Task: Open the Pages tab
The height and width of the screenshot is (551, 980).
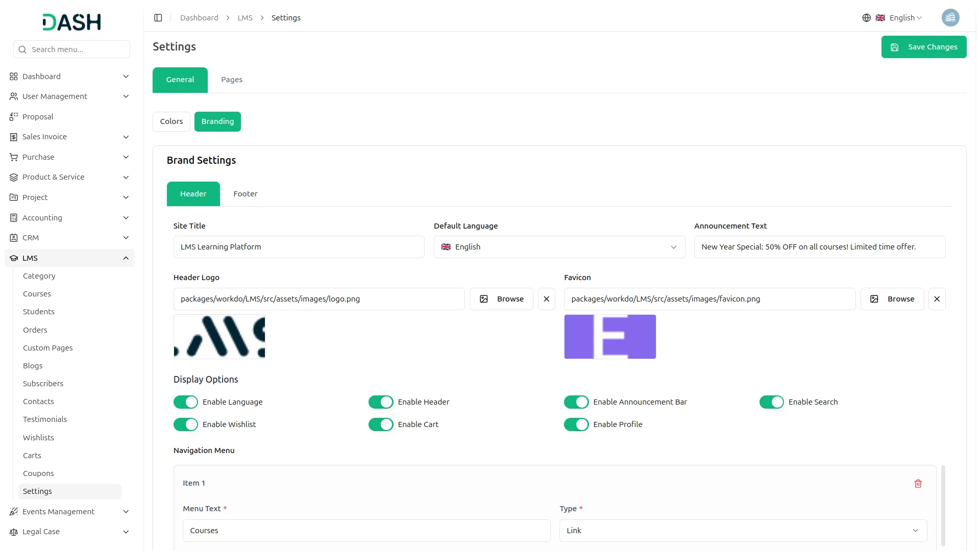Action: tap(231, 80)
